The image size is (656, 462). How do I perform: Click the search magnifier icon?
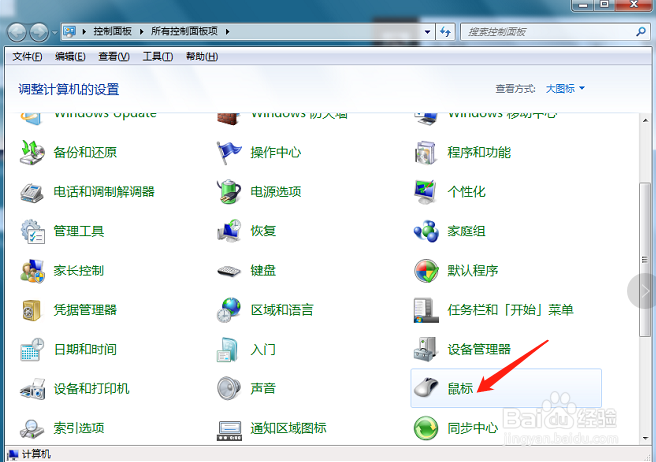[641, 31]
